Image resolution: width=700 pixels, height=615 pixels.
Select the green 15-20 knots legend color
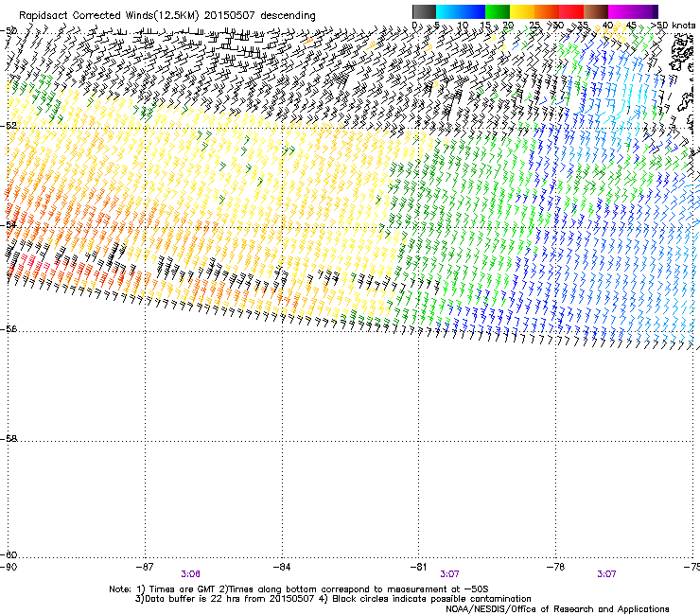(x=498, y=11)
